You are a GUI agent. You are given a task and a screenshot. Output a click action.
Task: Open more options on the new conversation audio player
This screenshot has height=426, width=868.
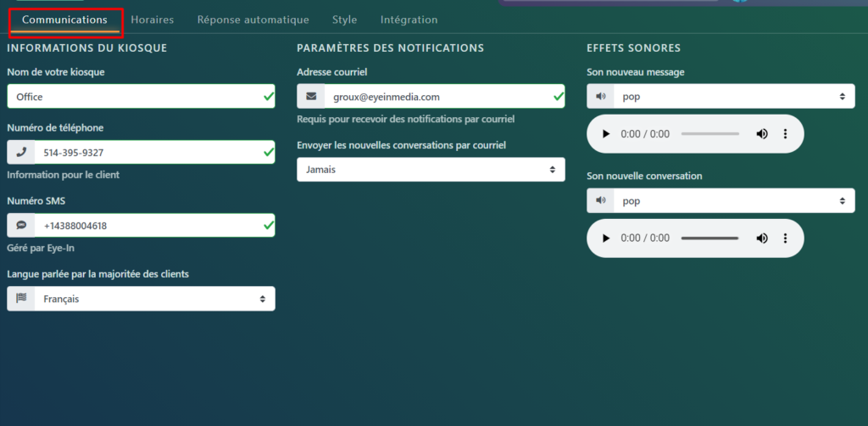pos(785,238)
